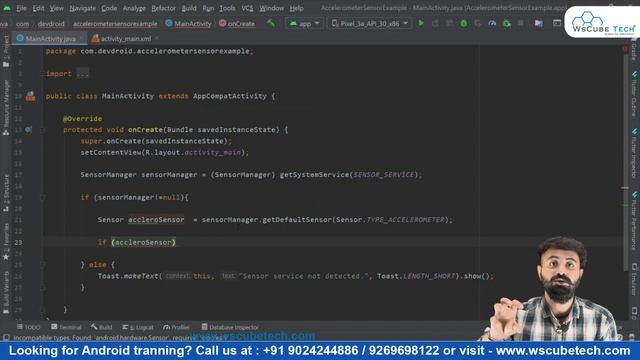Click the MainActivity breadcrumb in navigation bar
This screenshot has width=640, height=360.
point(188,24)
